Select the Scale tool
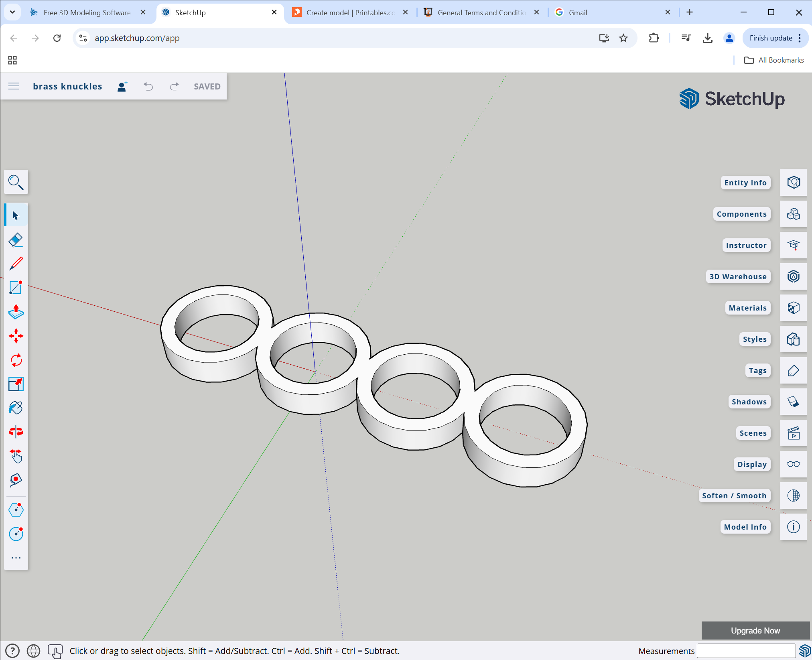812x660 pixels. click(16, 384)
